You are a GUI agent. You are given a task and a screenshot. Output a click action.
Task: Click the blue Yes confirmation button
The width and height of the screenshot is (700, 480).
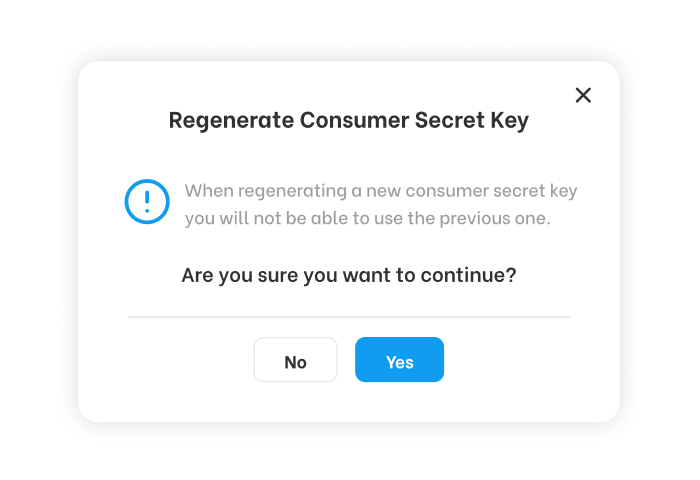tap(400, 359)
